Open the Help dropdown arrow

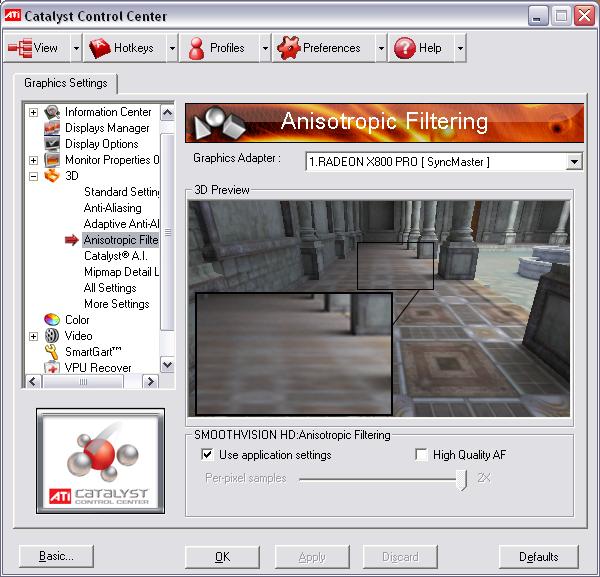tap(460, 48)
